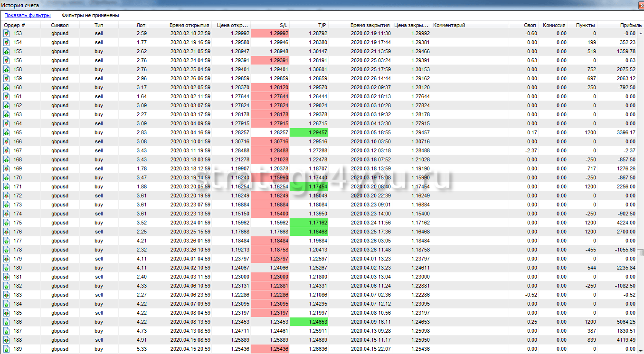Viewport: 644px width, 354px height.
Task: Sort table by Прибыль column header
Action: (x=627, y=25)
